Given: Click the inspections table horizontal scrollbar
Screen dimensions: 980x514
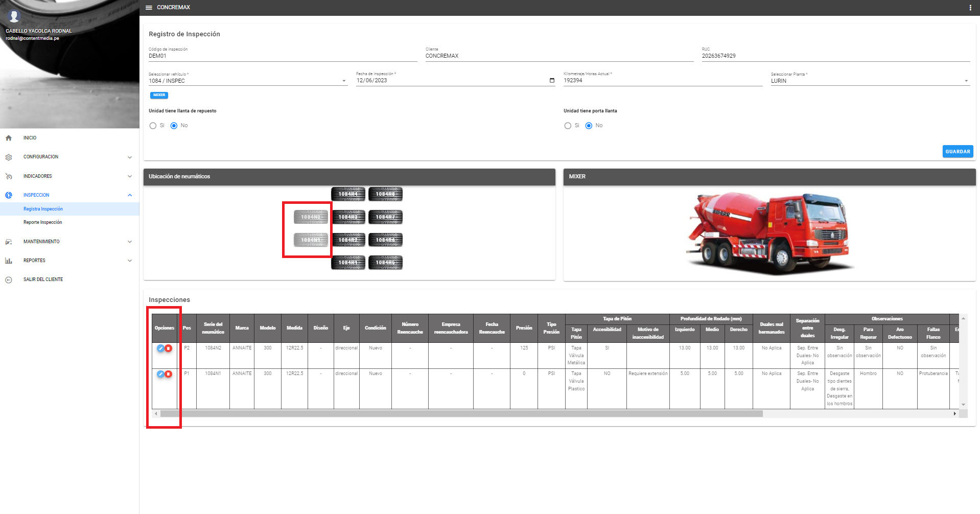Looking at the screenshot, I should pos(460,414).
